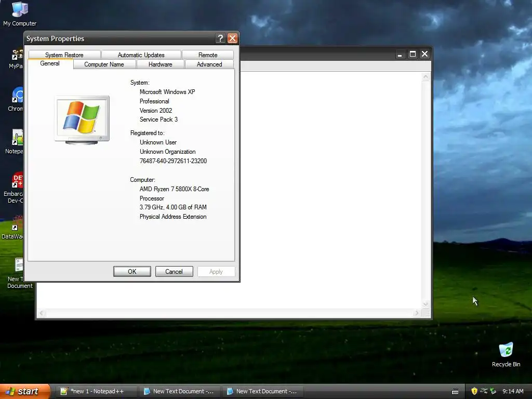Switch to the System Restore tab
The width and height of the screenshot is (532, 399).
[x=64, y=55]
